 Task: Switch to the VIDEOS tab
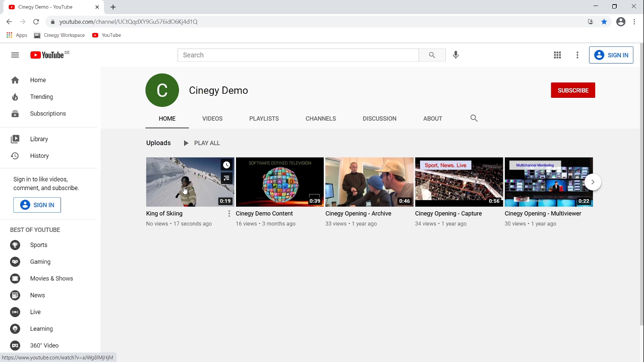(212, 118)
